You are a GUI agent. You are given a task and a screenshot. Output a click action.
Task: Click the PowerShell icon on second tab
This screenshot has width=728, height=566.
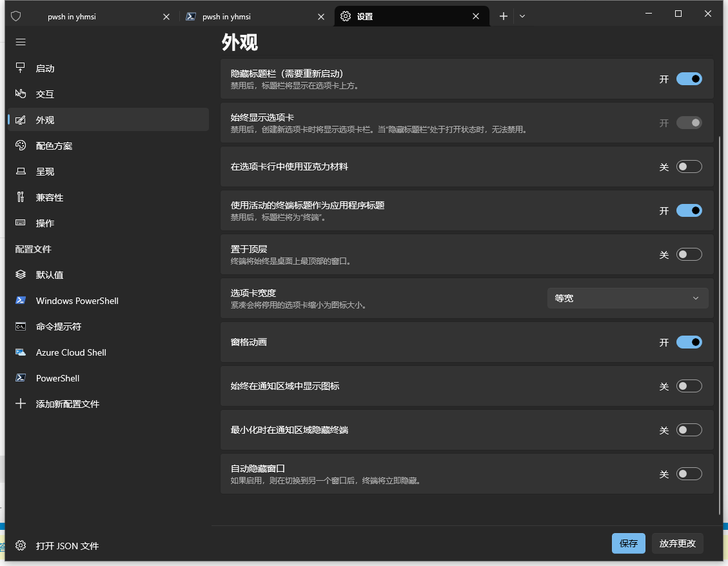[x=190, y=16]
